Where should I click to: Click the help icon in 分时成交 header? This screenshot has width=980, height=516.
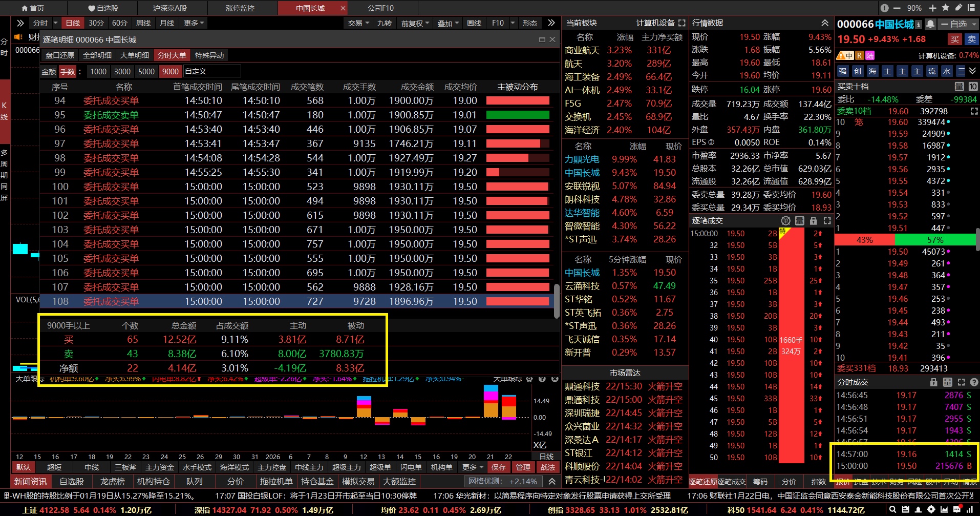pyautogui.click(x=974, y=382)
